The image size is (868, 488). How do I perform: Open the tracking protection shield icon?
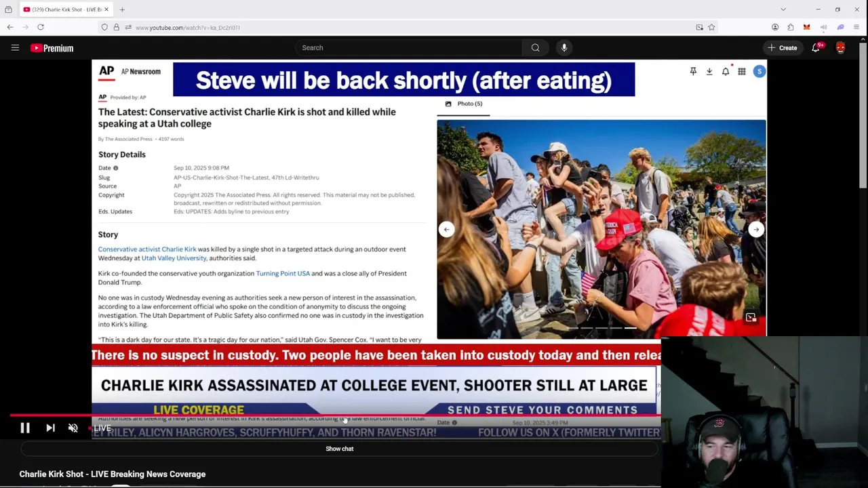point(104,27)
